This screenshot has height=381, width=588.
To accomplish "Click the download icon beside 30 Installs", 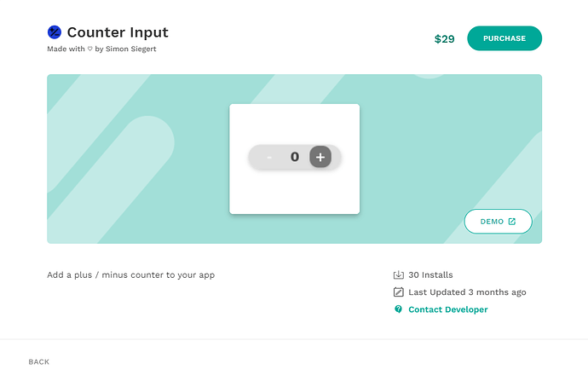I will pos(398,275).
